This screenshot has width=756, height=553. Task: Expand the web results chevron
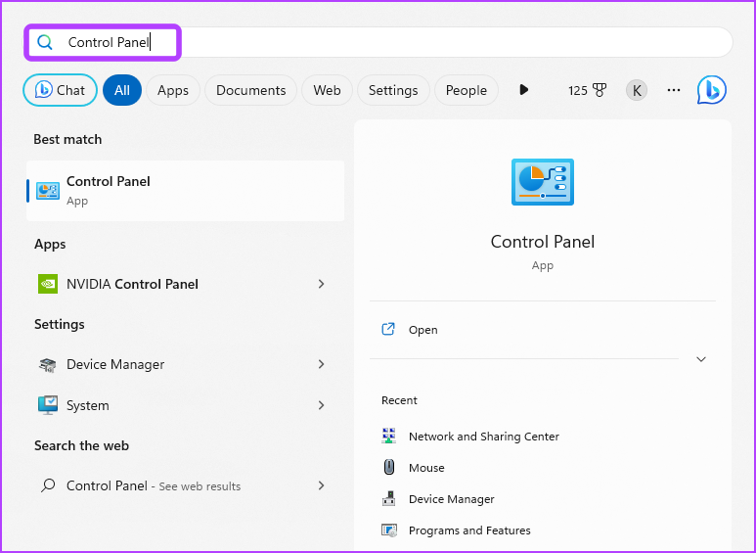[321, 485]
